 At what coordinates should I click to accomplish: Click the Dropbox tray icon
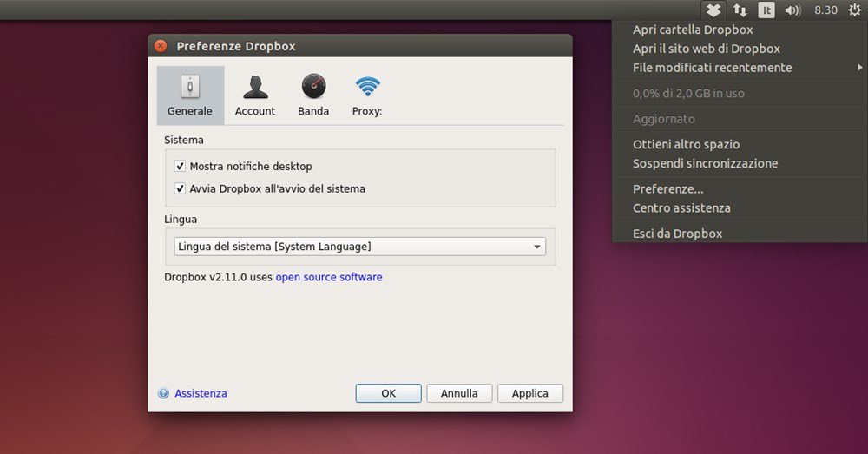pos(713,10)
